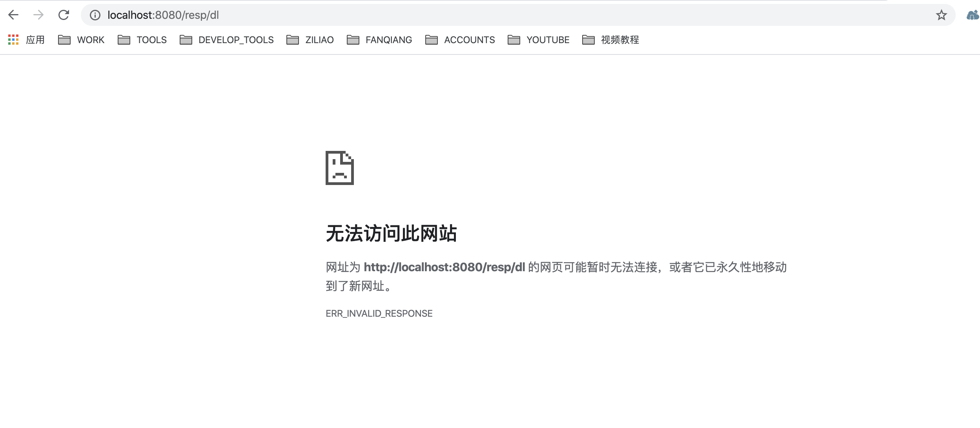Image resolution: width=980 pixels, height=428 pixels.
Task: Bookmark this page with star icon
Action: point(941,15)
